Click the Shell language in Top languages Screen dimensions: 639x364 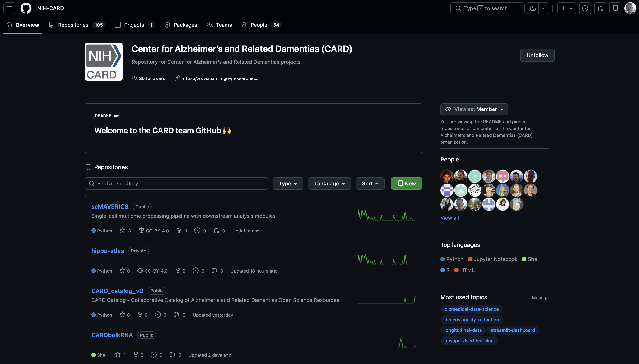[x=531, y=259]
